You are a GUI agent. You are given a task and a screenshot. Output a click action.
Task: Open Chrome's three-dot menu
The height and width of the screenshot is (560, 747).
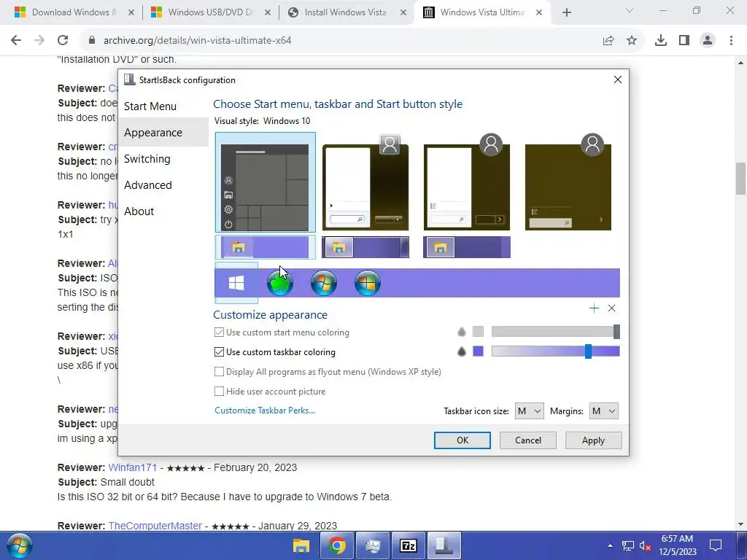(x=731, y=41)
